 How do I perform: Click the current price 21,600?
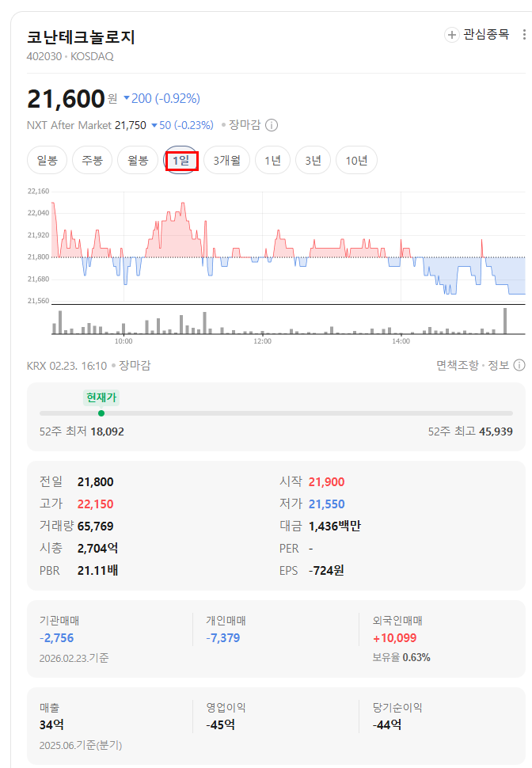point(66,98)
